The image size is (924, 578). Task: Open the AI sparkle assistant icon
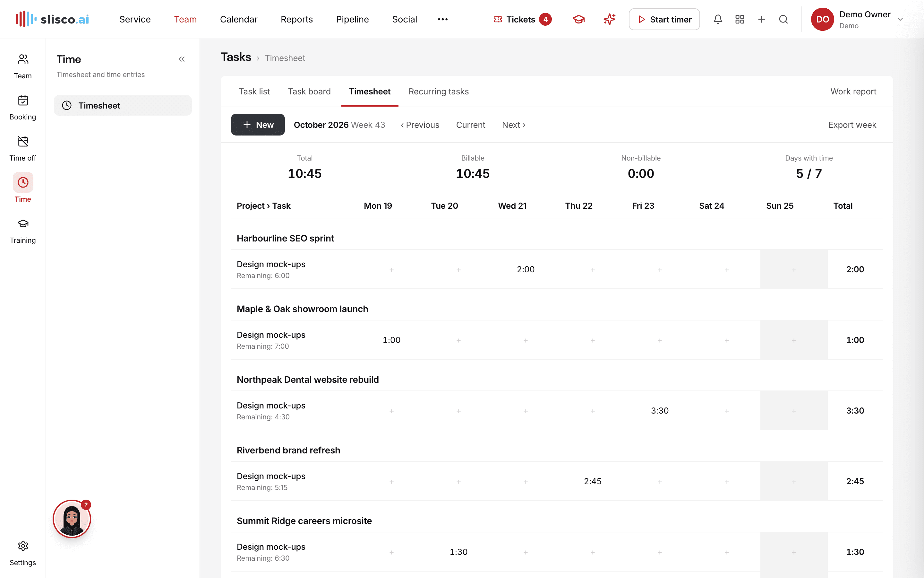(x=609, y=19)
